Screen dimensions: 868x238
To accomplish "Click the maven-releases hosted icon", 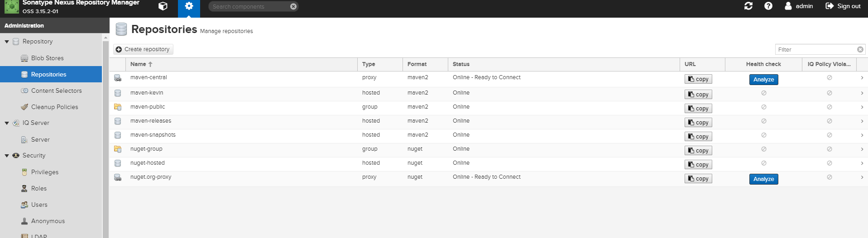I will pos(118,121).
